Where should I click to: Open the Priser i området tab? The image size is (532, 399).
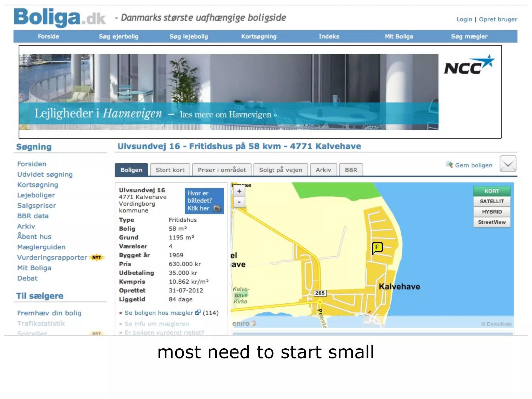222,170
